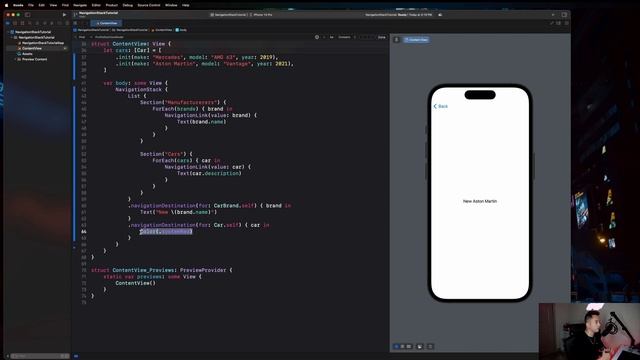The height and width of the screenshot is (360, 640).
Task: Open the Edit menu
Action: click(x=42, y=5)
